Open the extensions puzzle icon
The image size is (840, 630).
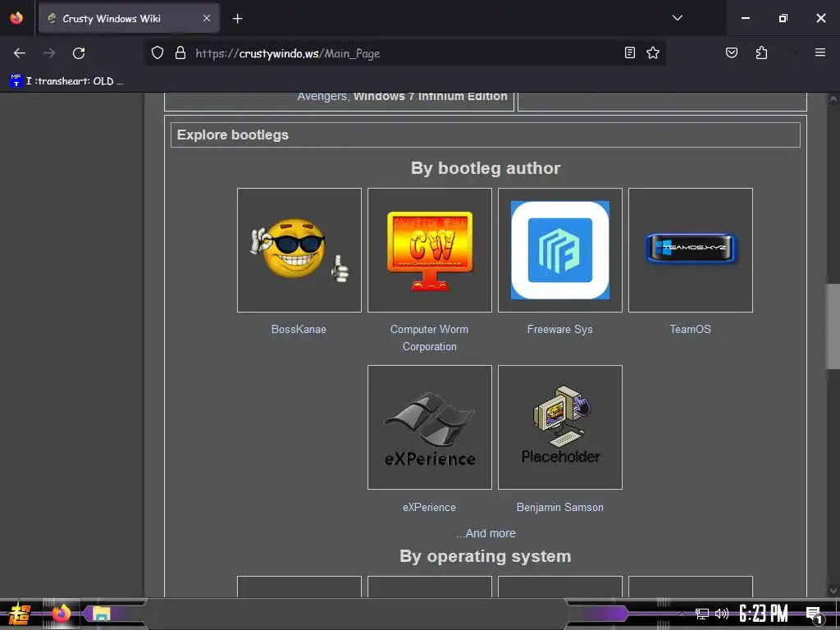click(761, 53)
